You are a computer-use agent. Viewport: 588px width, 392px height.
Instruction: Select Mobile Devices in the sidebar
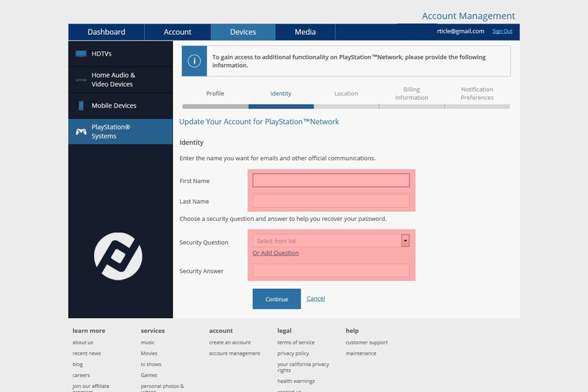coord(120,105)
